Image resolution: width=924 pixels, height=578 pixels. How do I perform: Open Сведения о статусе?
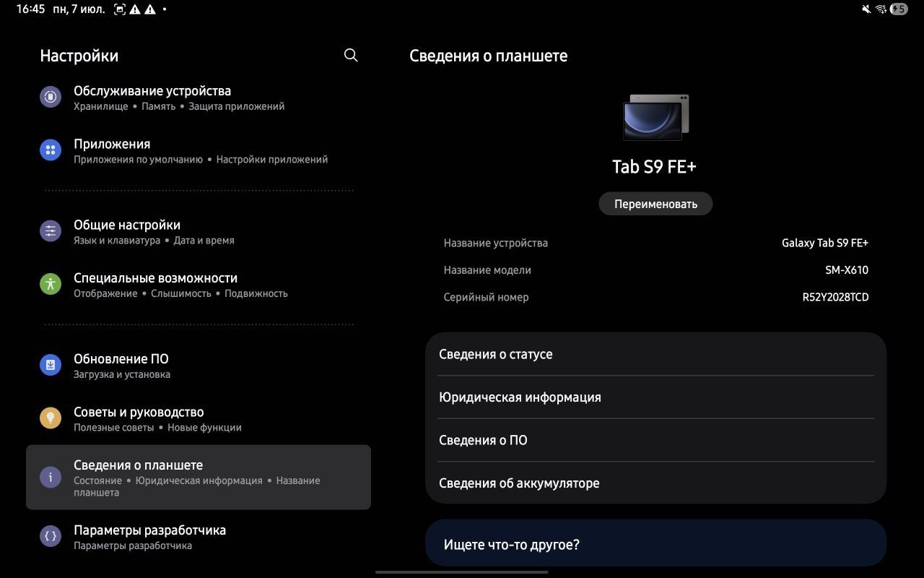click(x=655, y=354)
